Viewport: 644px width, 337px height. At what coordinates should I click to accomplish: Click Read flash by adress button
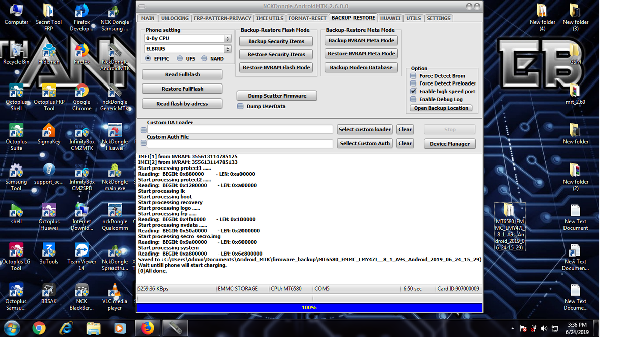(182, 104)
